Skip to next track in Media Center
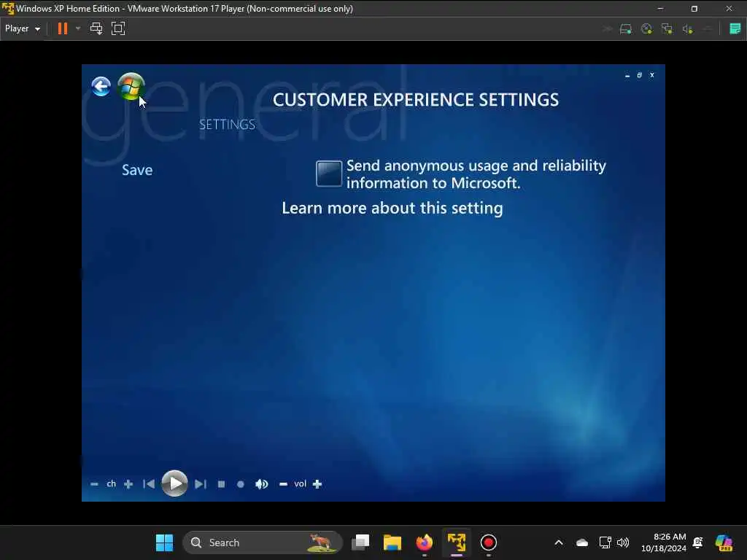This screenshot has width=747, height=560. [x=201, y=484]
